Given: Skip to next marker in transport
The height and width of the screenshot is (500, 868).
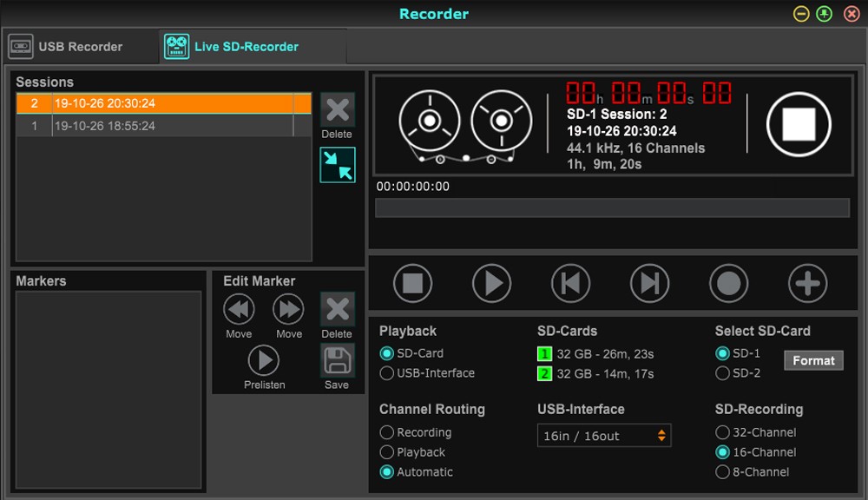Looking at the screenshot, I should pyautogui.click(x=649, y=284).
